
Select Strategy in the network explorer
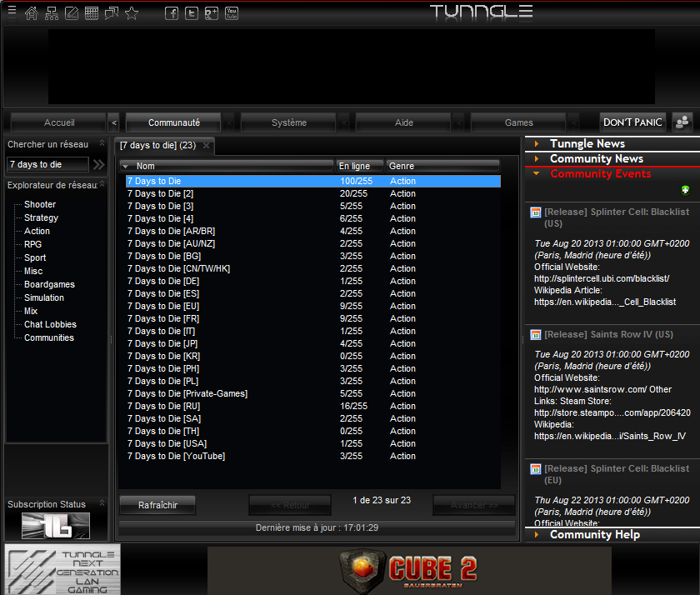[x=41, y=217]
